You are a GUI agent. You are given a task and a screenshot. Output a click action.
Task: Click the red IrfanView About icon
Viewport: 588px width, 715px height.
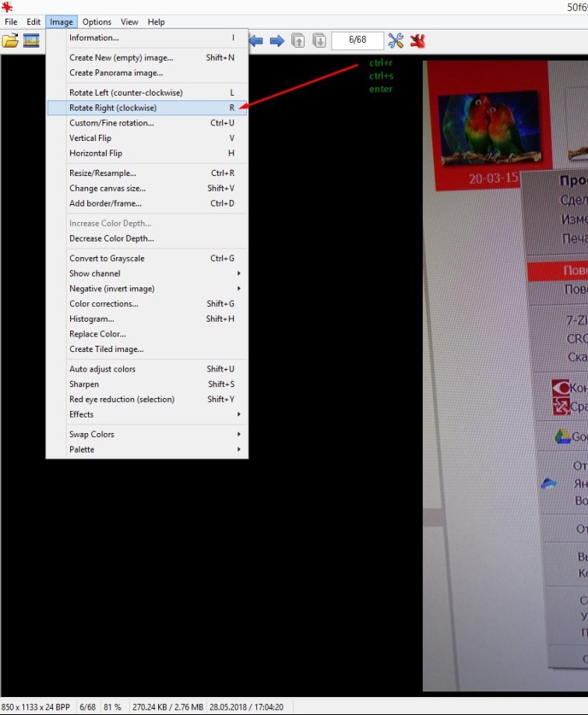[x=418, y=41]
